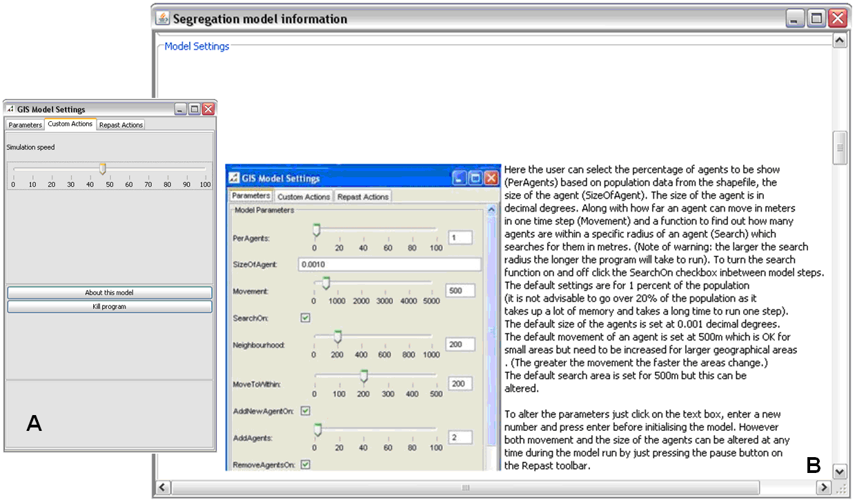Click the horizontal scrollbar right arrow
This screenshot has height=504, width=855.
tap(824, 487)
